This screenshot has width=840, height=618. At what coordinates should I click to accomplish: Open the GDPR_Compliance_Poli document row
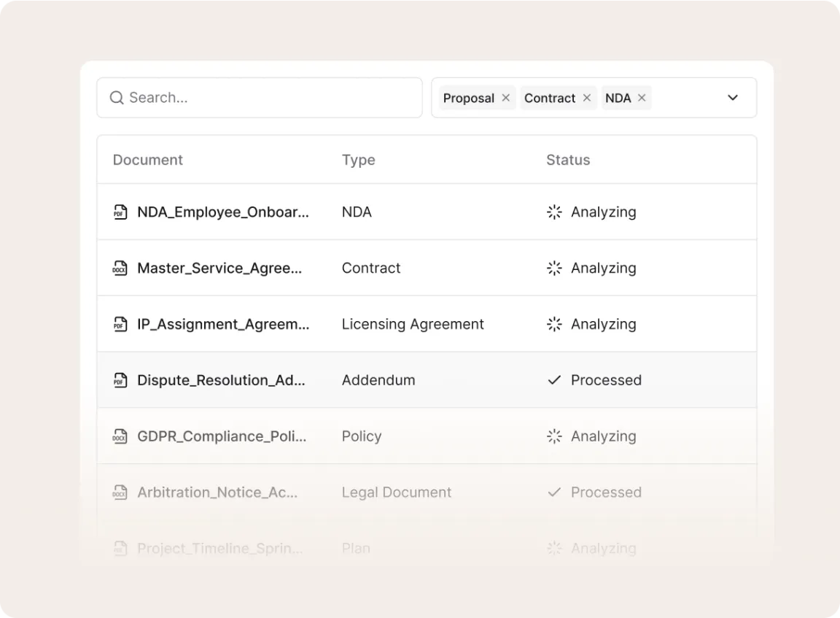[222, 436]
